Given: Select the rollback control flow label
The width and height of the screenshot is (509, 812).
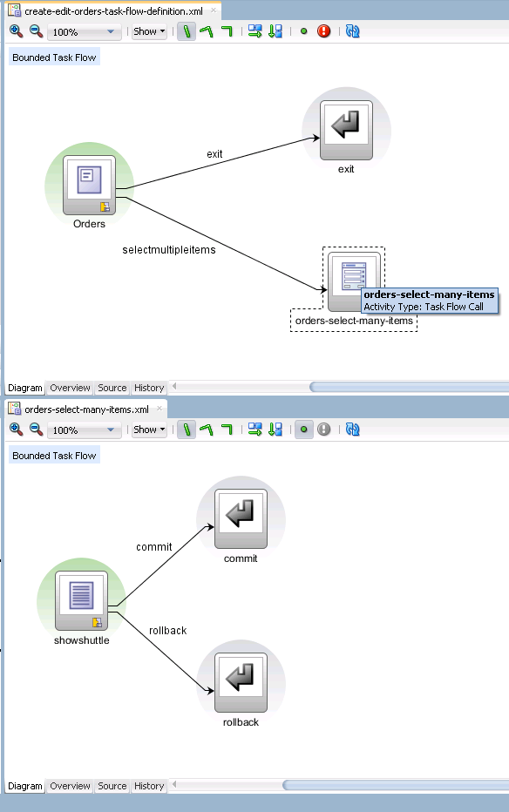Looking at the screenshot, I should pyautogui.click(x=167, y=631).
